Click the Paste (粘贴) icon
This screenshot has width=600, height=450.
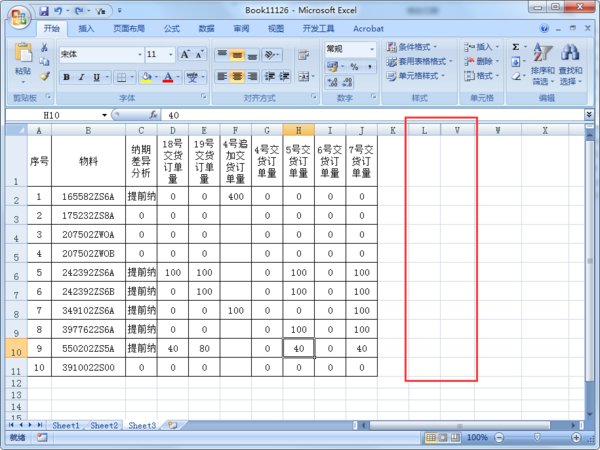click(22, 57)
